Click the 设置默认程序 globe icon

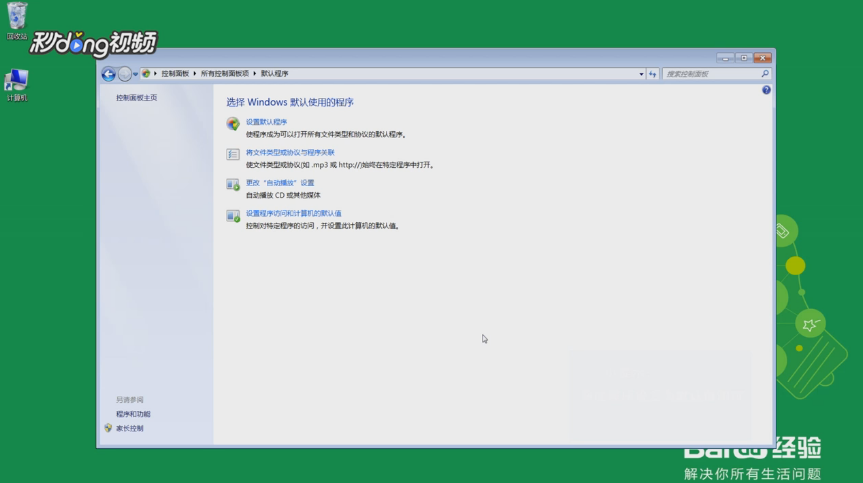coord(233,124)
